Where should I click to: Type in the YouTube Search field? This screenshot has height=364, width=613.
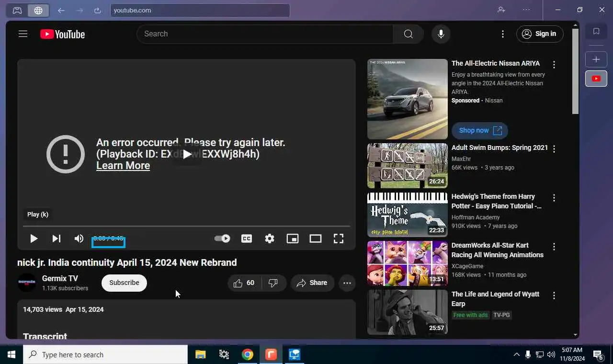(265, 34)
